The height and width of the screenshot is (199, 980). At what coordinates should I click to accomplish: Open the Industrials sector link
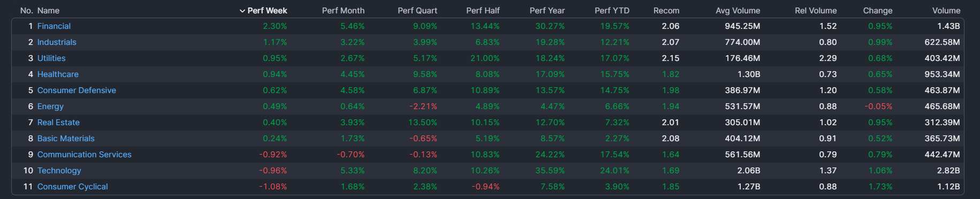pos(57,42)
